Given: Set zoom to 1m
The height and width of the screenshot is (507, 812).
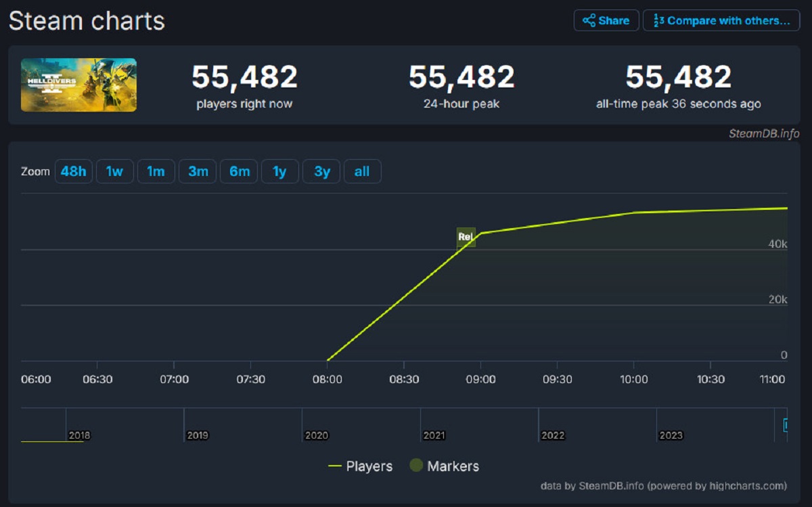Looking at the screenshot, I should pyautogui.click(x=156, y=171).
